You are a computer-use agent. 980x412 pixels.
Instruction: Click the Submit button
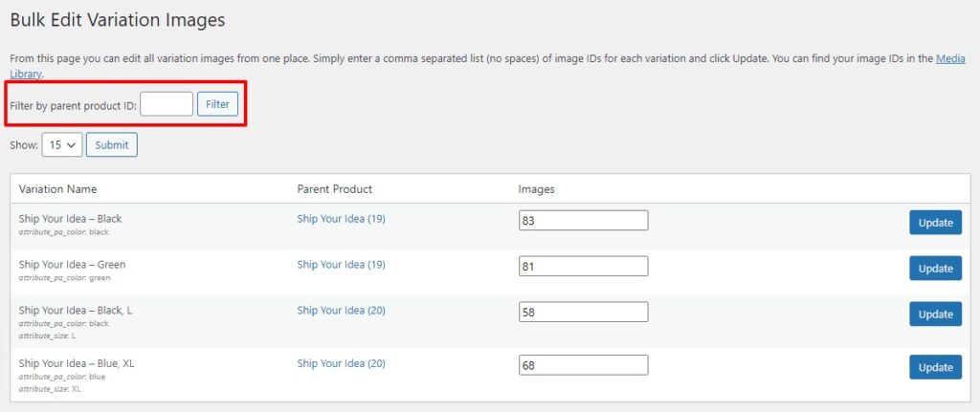[112, 145]
